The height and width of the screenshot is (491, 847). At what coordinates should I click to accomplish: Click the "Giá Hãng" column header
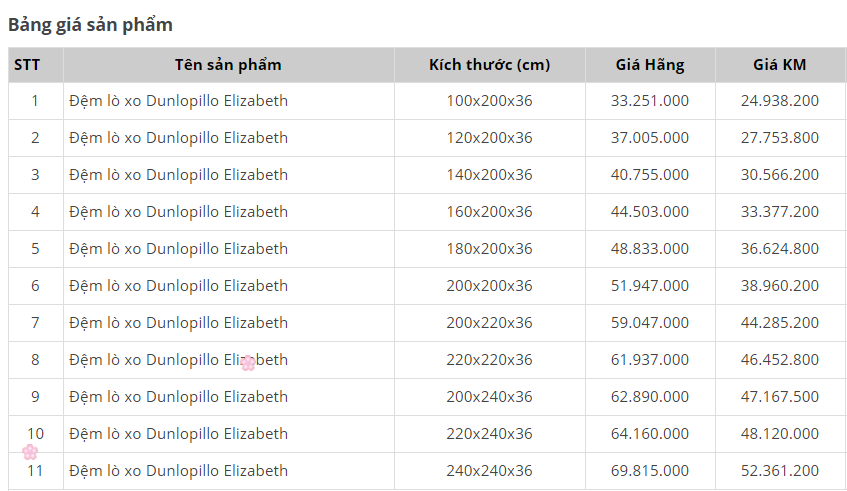[x=650, y=65]
